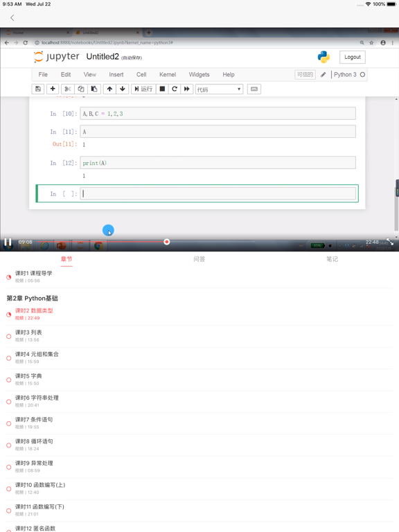Click the empty active code cell

tap(218, 193)
